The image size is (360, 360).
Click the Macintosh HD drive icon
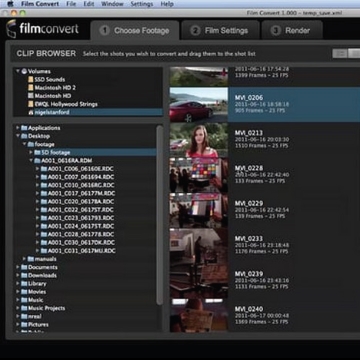31,96
